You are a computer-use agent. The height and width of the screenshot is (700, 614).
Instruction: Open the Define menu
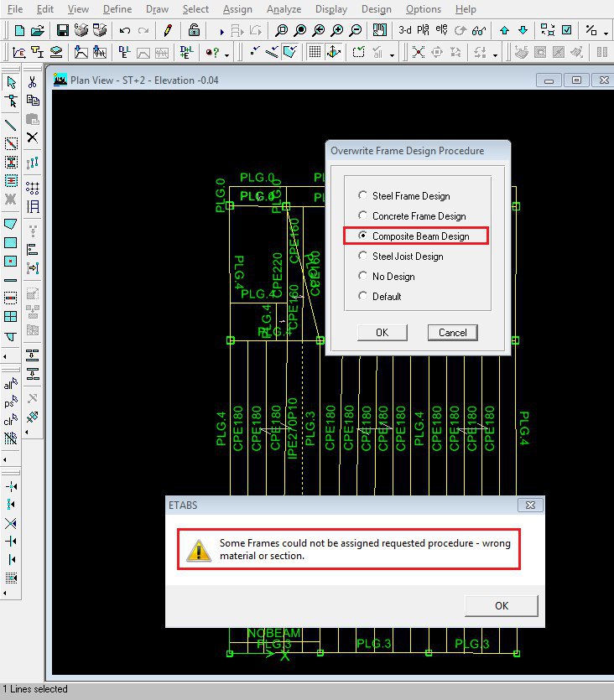tap(117, 9)
